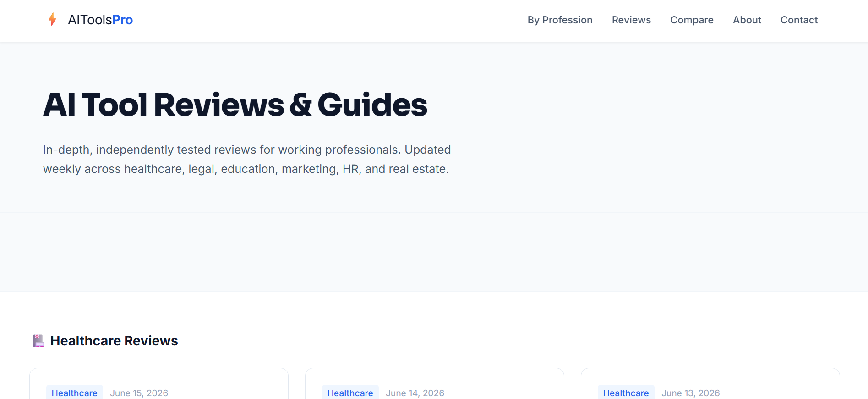Select the June 13, 2026 date text
This screenshot has height=399, width=868.
click(691, 393)
